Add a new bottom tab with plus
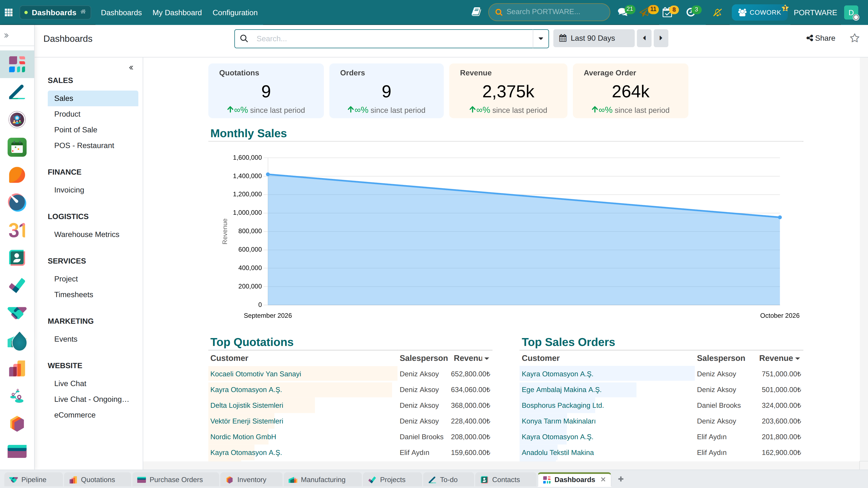The image size is (868, 488). tap(621, 479)
